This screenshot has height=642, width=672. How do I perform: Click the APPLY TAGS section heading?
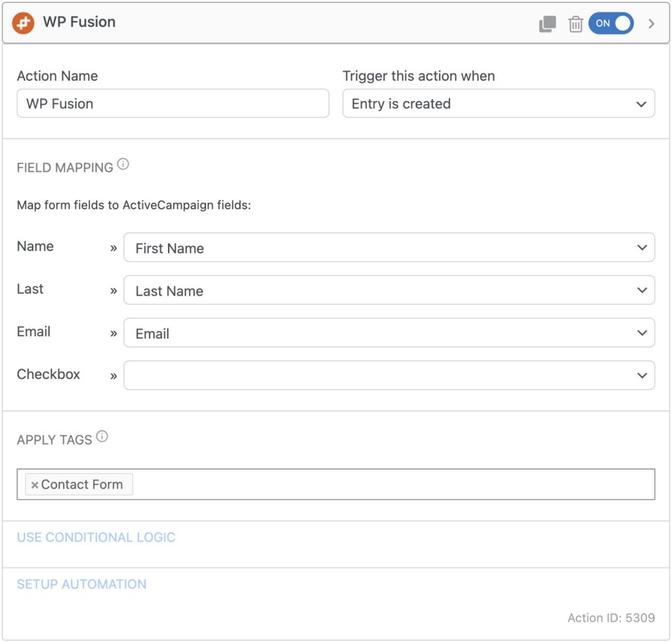click(x=54, y=440)
